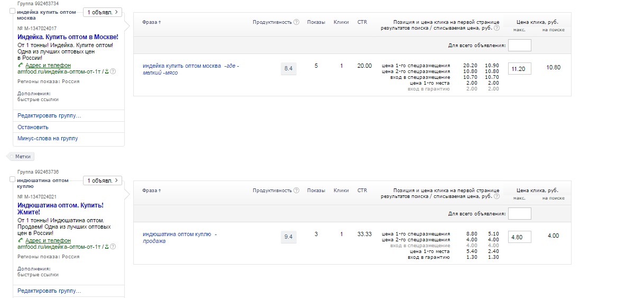Tick the 'индюшатина оптом куплю' group checkbox
644x298 pixels.
[x=13, y=179]
